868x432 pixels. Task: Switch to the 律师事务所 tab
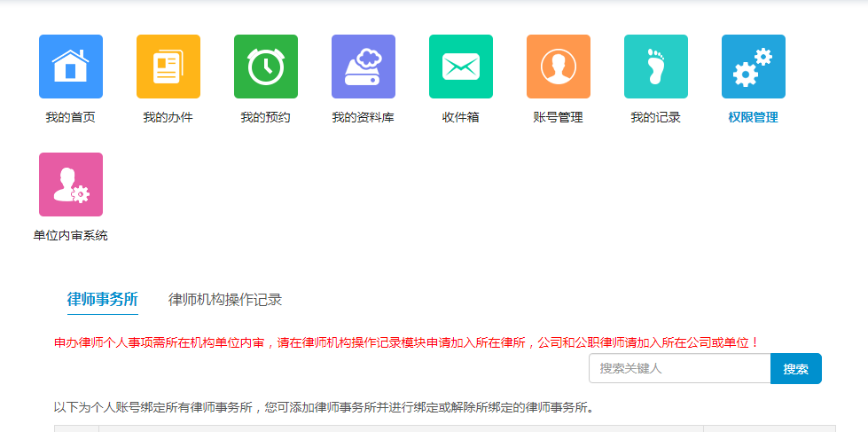tap(103, 300)
